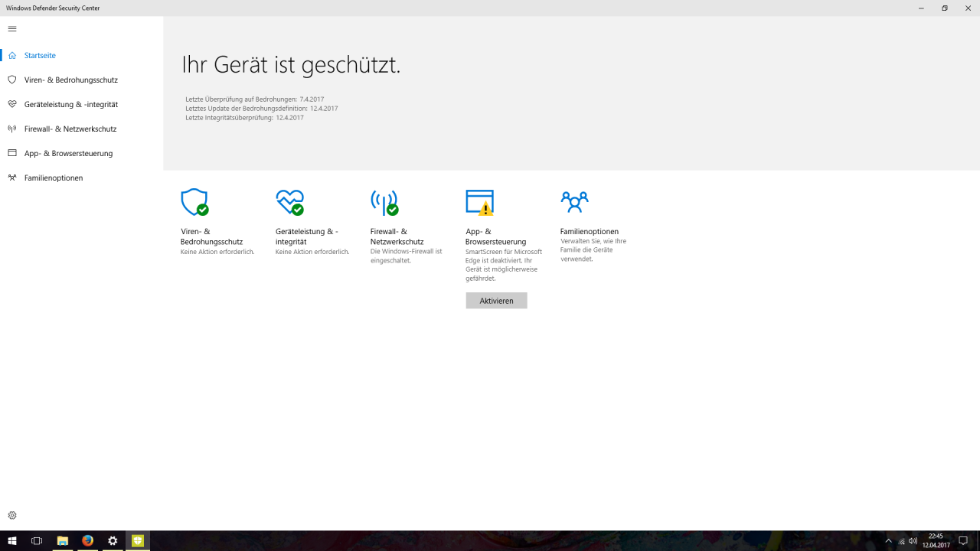Image resolution: width=980 pixels, height=551 pixels.
Task: Click the shield tile icon for virus protection
Action: (x=194, y=202)
